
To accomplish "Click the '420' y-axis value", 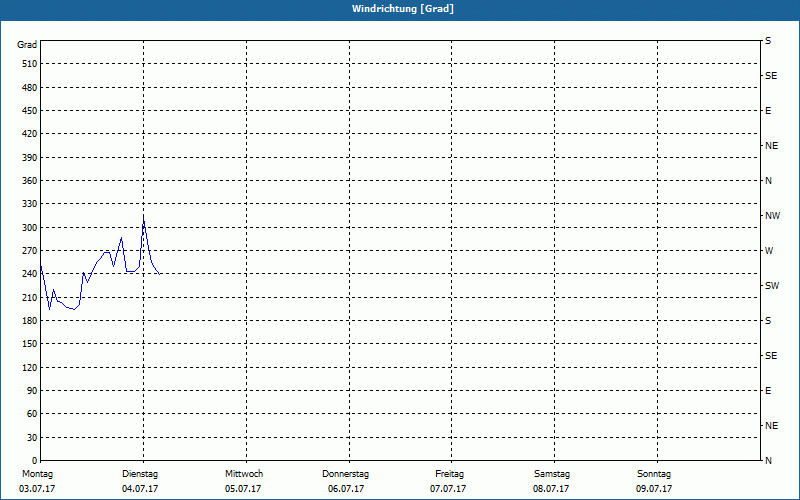I will 30,134.
